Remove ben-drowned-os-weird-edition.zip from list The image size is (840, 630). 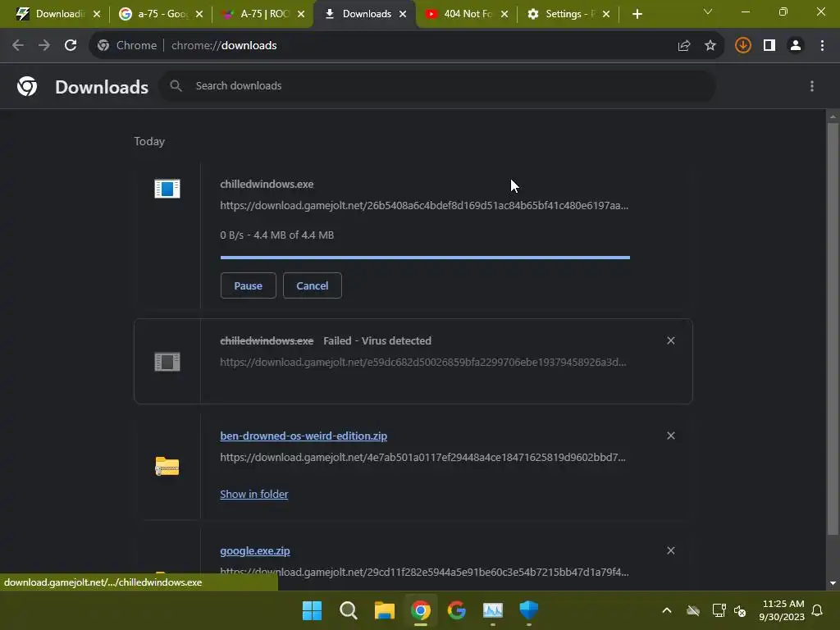click(x=671, y=436)
